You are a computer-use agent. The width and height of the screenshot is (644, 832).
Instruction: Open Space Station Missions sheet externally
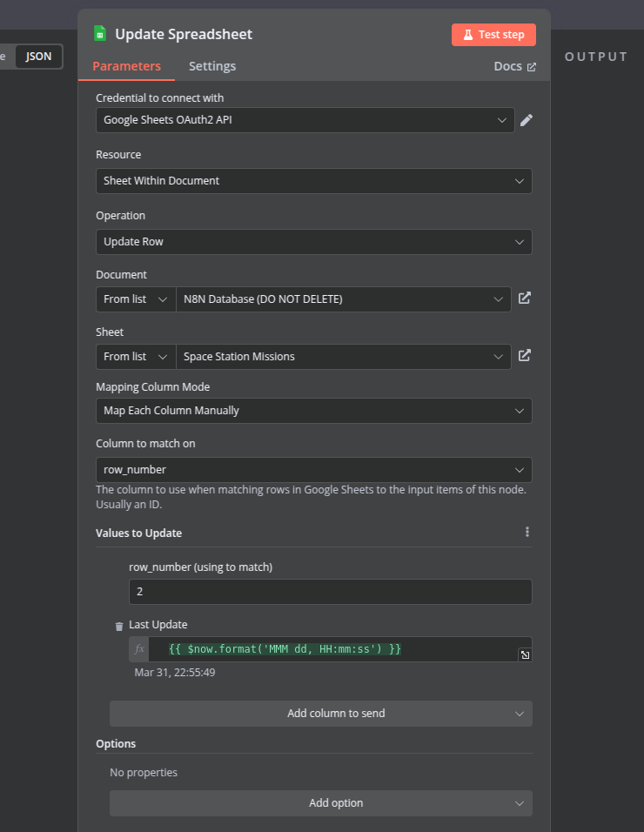(524, 355)
